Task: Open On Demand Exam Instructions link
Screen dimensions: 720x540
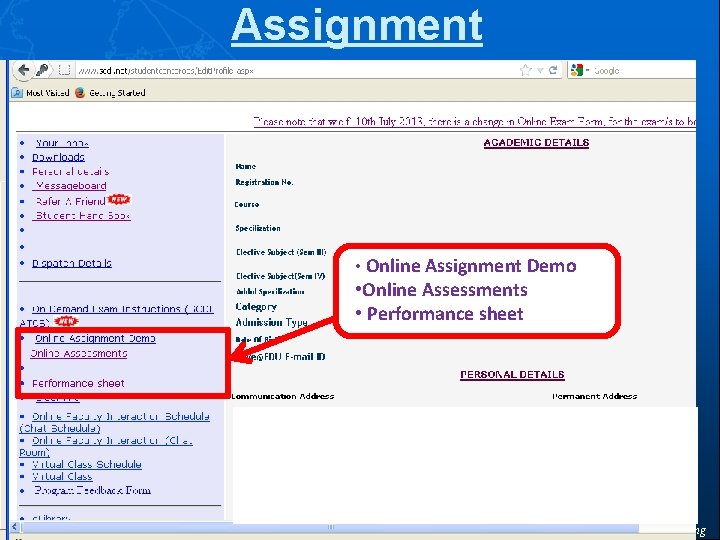Action: (x=122, y=309)
